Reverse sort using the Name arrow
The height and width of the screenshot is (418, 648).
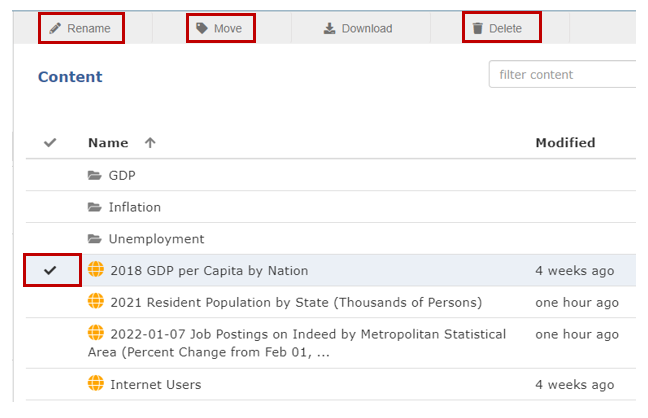tap(150, 143)
